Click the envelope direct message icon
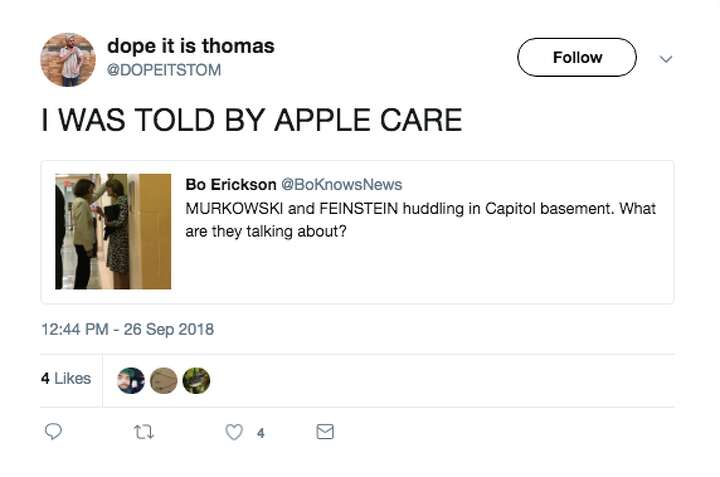Screen dimensions: 720x477 tap(325, 432)
